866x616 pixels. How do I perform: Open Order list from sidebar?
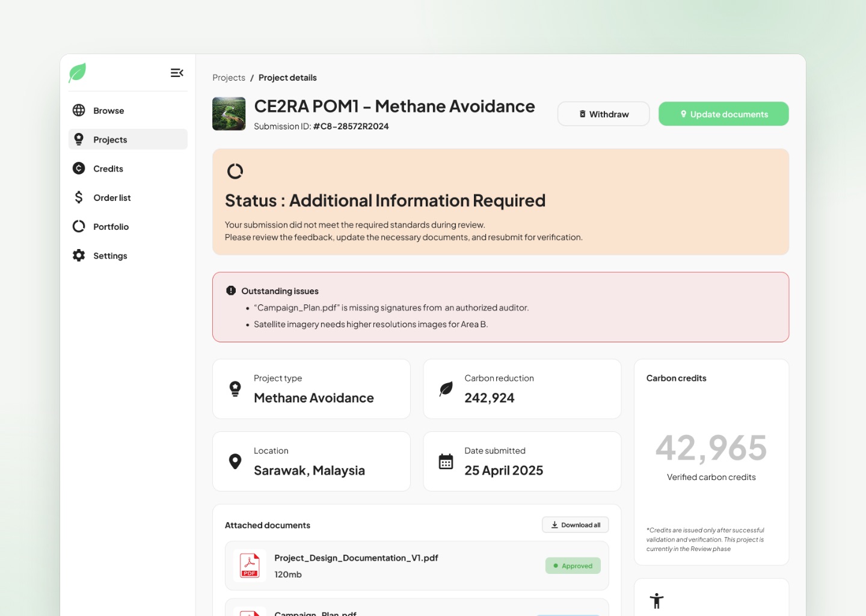coord(128,197)
